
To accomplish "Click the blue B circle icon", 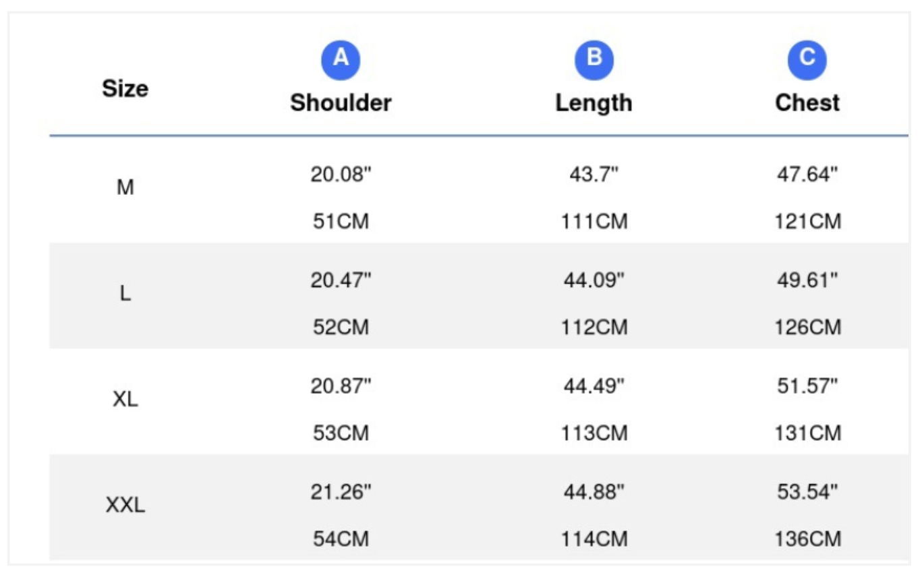I will tap(594, 59).
